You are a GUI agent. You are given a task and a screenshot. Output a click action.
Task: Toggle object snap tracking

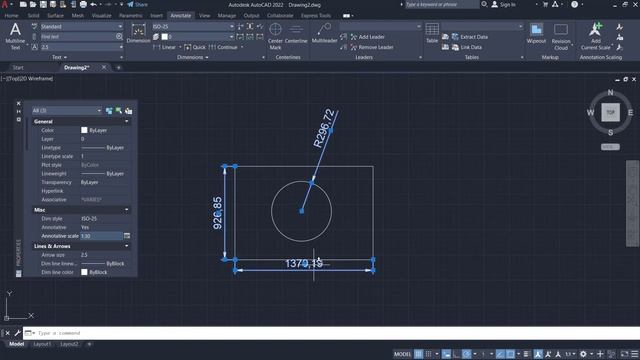coord(500,354)
